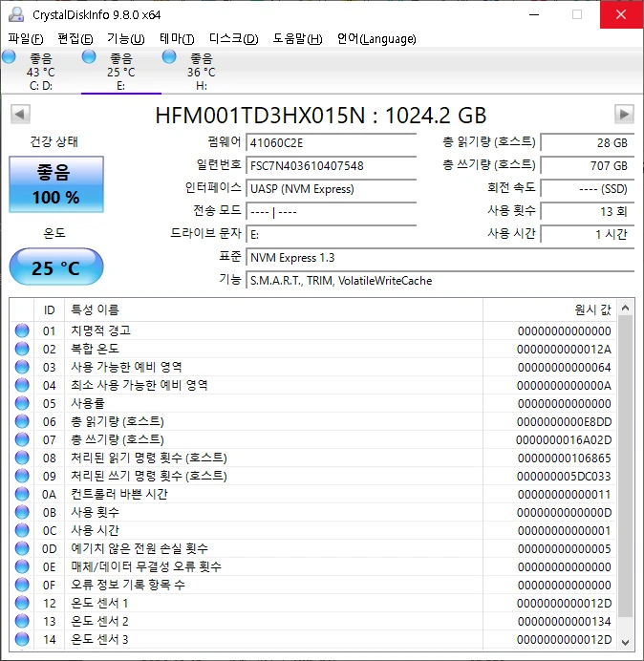Select the H: disk tab at 36 °C

point(202,72)
